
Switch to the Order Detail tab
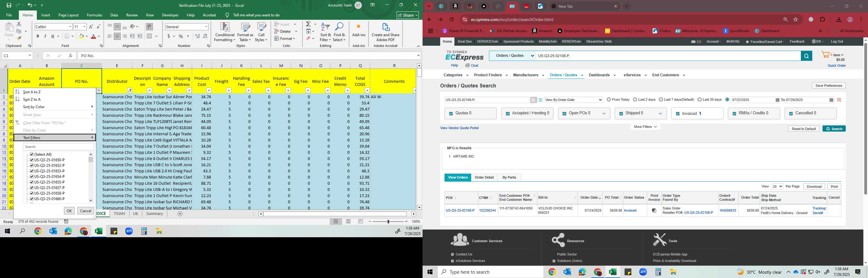(484, 177)
